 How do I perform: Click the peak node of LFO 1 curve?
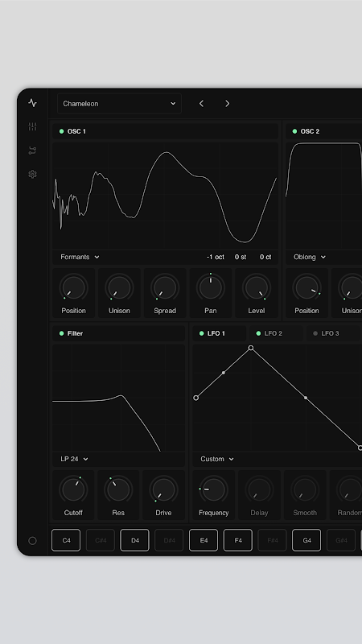[x=251, y=348]
